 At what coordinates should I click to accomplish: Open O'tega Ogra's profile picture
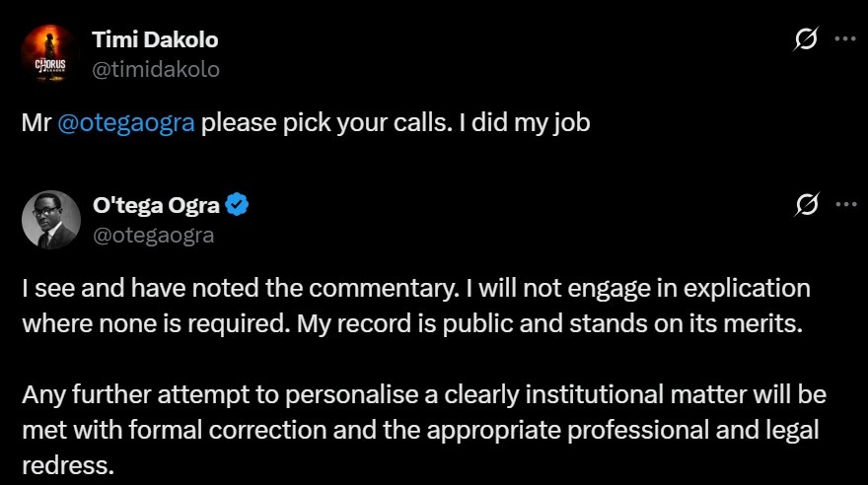click(51, 219)
